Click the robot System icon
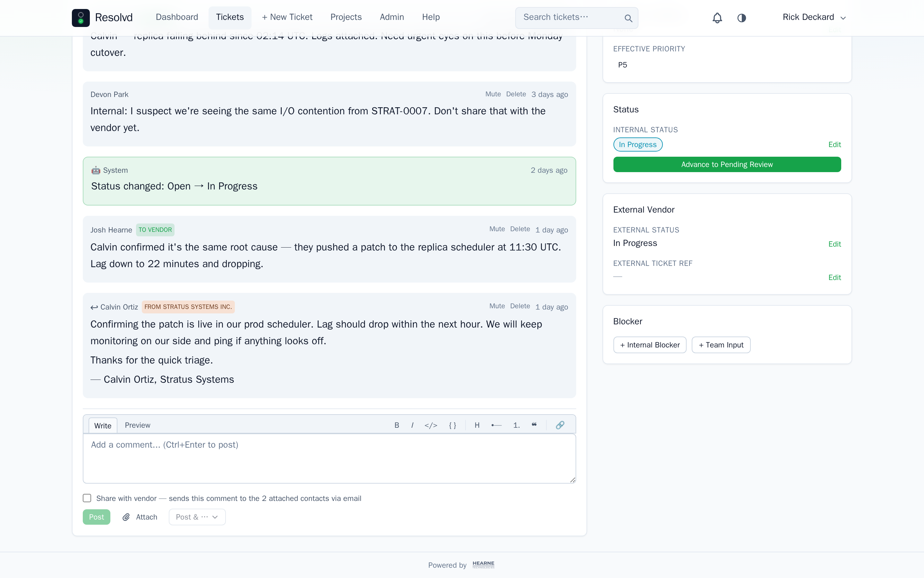The height and width of the screenshot is (578, 924). 96,170
